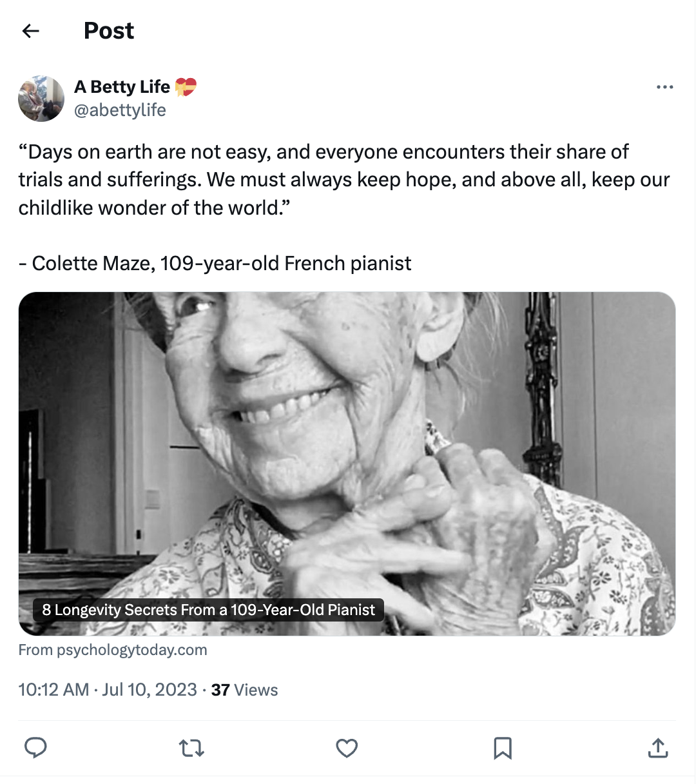This screenshot has height=784, width=696.
Task: Open the article by clicking the pianist photo
Action: [x=348, y=451]
